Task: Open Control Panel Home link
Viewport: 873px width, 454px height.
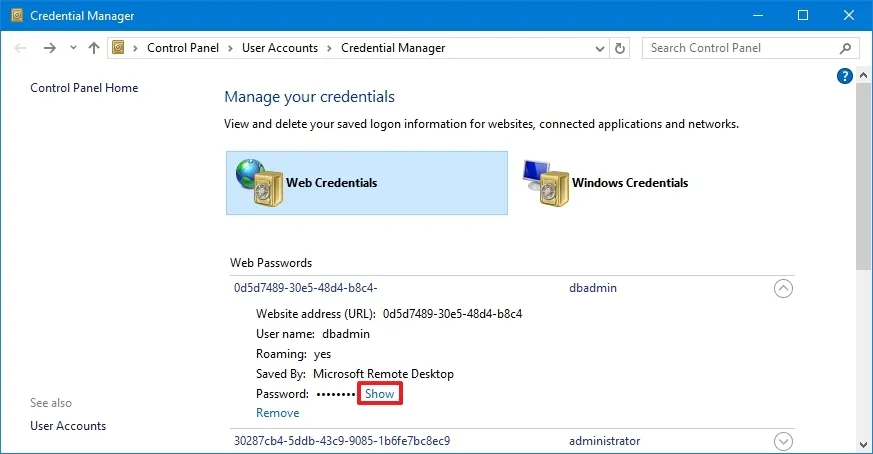Action: tap(84, 87)
